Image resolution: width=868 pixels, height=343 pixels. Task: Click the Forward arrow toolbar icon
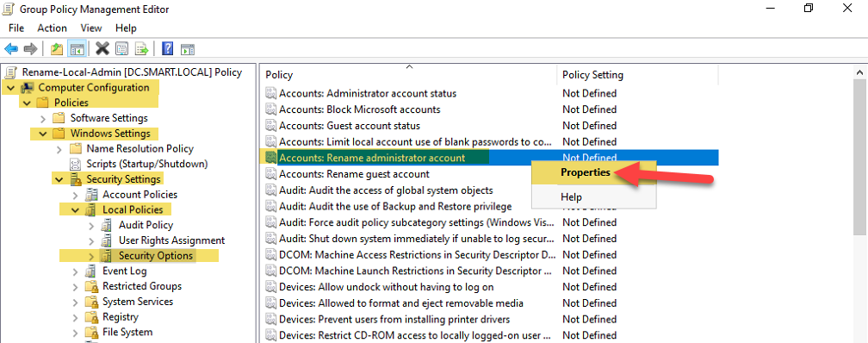pos(30,49)
